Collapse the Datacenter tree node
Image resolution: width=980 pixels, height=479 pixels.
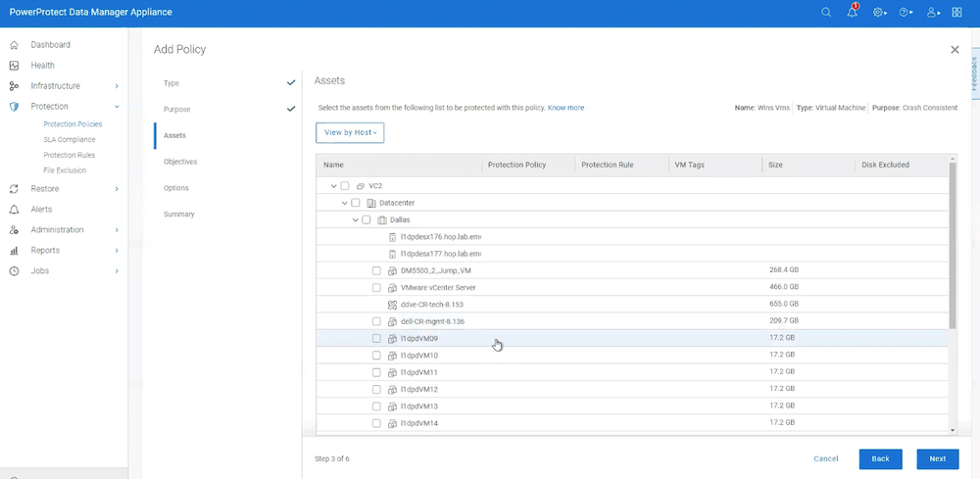pyautogui.click(x=344, y=203)
